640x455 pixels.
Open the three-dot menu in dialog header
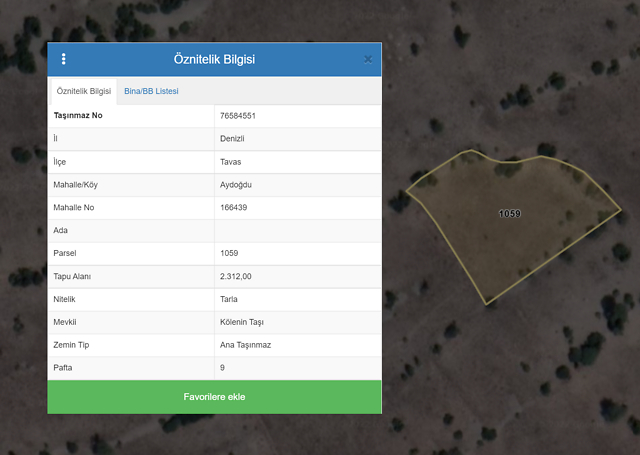(x=64, y=59)
